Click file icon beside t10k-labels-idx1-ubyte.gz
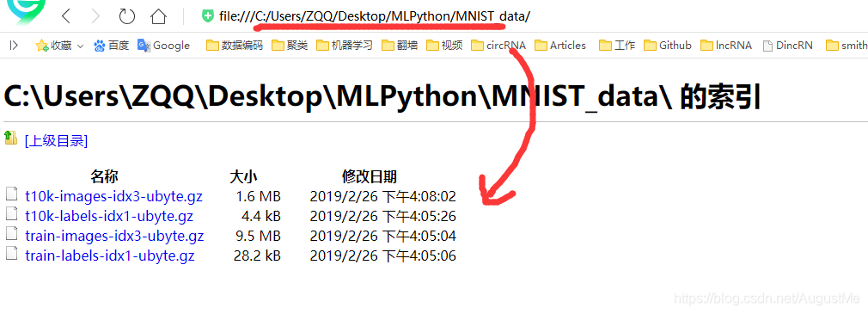This screenshot has height=314, width=868. 12,213
